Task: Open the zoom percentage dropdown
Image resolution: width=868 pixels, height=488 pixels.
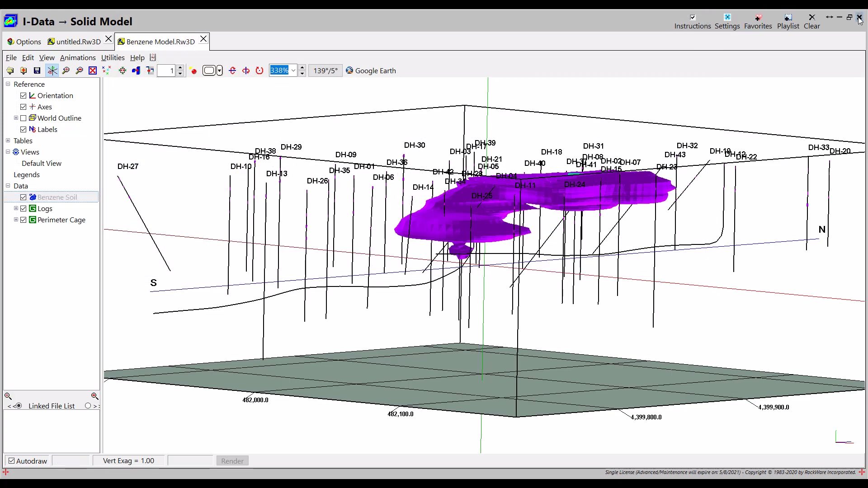Action: 293,70
